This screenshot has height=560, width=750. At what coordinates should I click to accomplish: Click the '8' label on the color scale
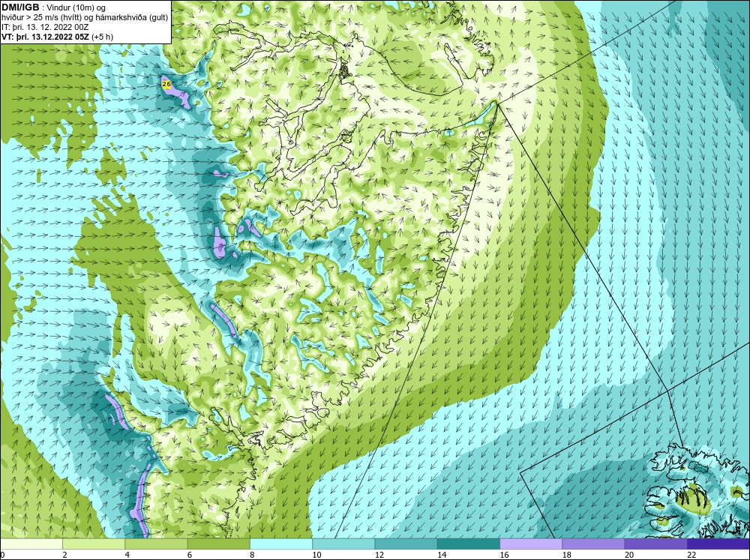pyautogui.click(x=252, y=555)
